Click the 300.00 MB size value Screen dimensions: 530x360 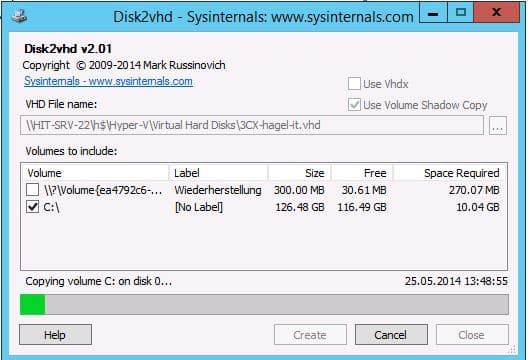pos(299,190)
